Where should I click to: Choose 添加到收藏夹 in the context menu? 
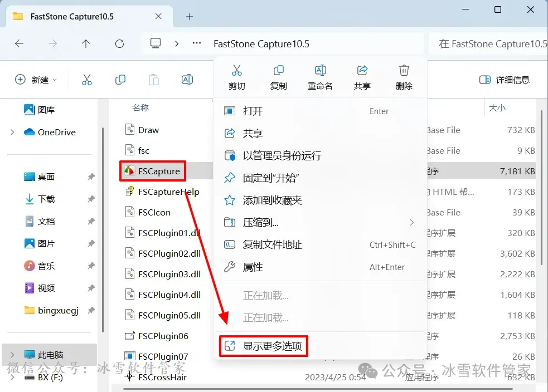(x=320, y=200)
